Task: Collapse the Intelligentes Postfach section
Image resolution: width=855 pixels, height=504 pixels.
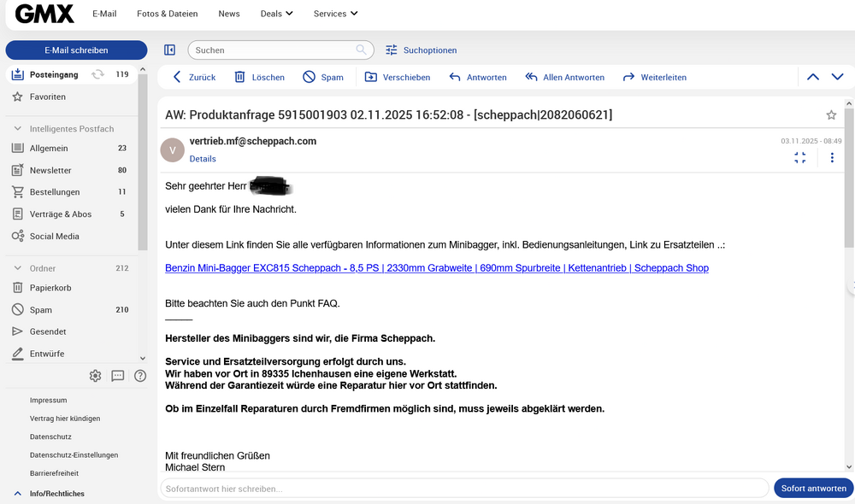Action: [17, 129]
